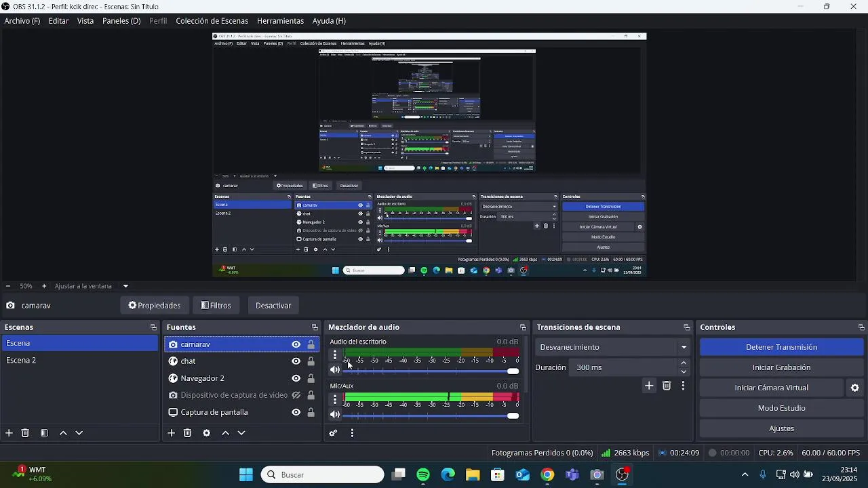This screenshot has width=868, height=488.
Task: Move source up arrow in Fuentes panel
Action: [x=226, y=433]
